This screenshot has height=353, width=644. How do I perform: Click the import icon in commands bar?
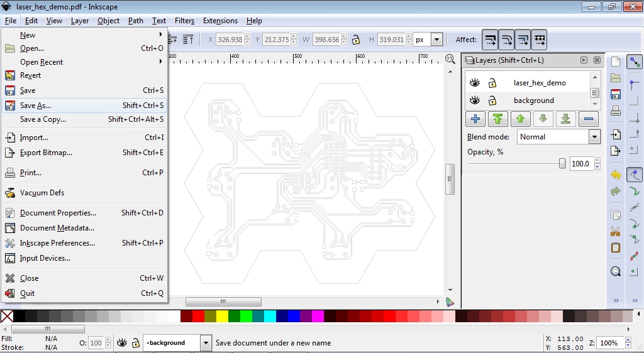pyautogui.click(x=615, y=134)
